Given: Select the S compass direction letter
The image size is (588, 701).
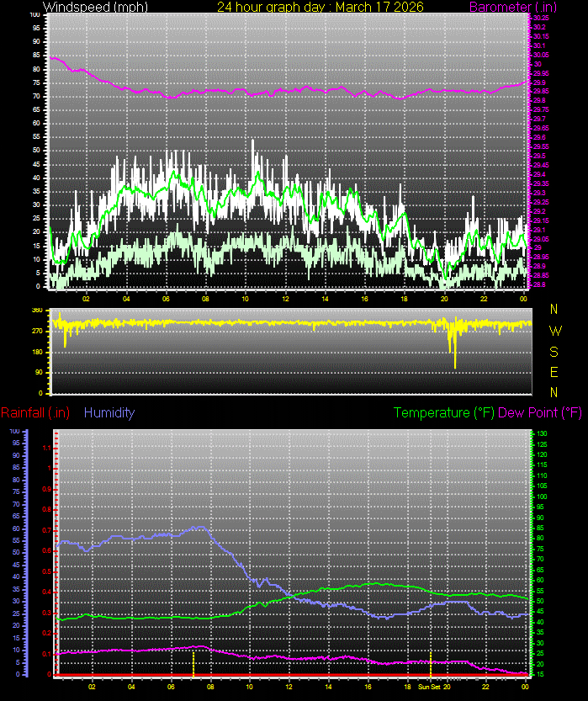Looking at the screenshot, I should pyautogui.click(x=554, y=351).
